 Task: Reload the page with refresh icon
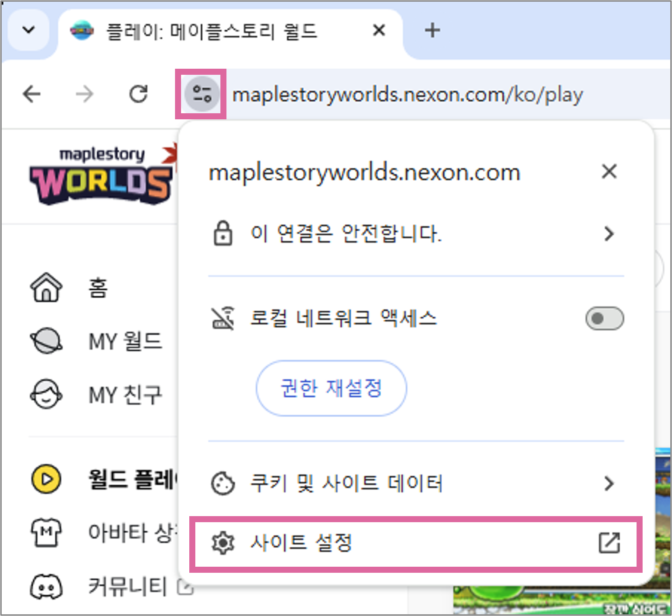[138, 94]
